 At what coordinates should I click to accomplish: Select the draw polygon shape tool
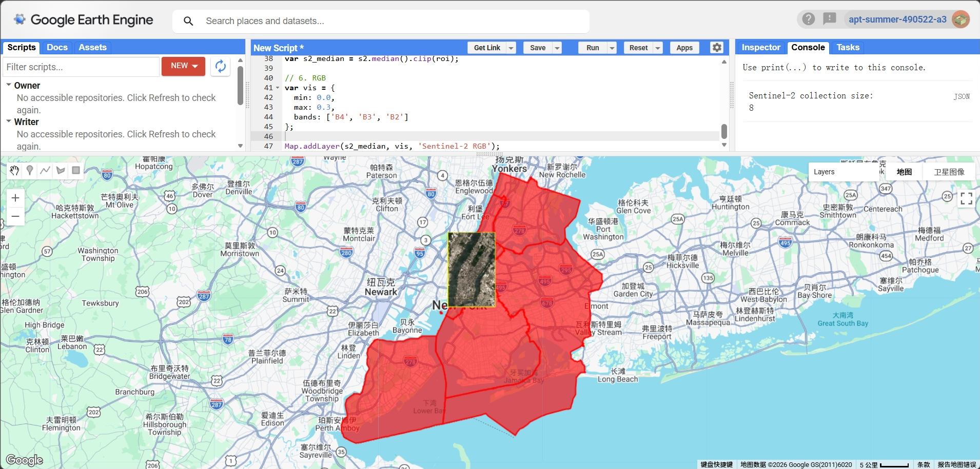click(61, 171)
